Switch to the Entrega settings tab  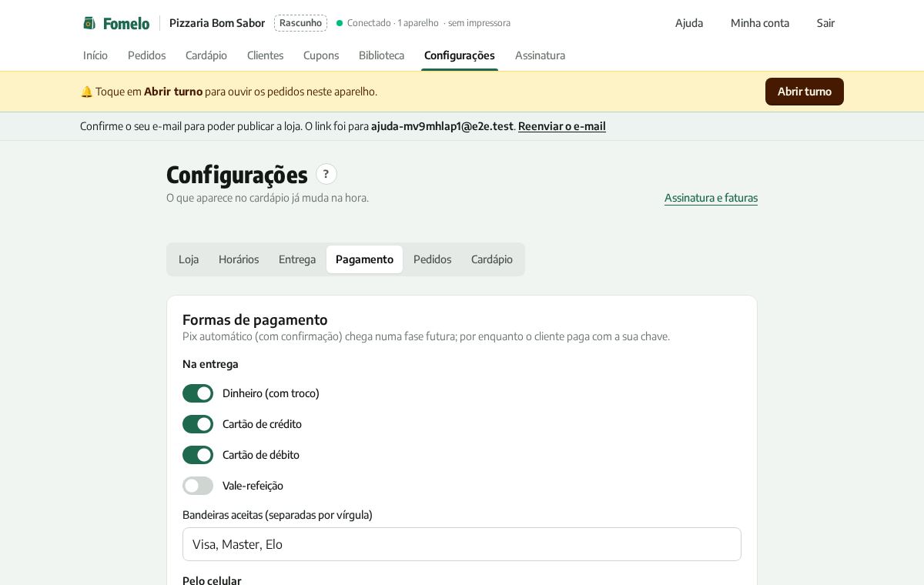[x=297, y=259]
